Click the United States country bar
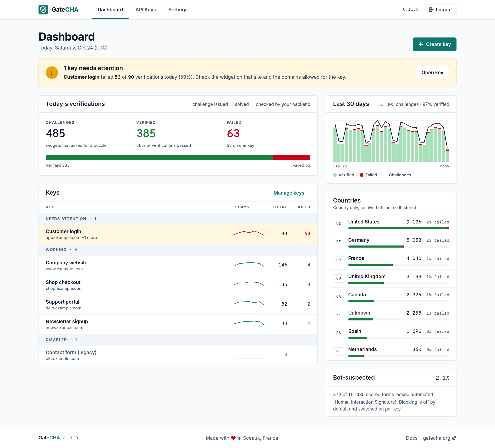The image size is (495, 448). pyautogui.click(x=399, y=228)
